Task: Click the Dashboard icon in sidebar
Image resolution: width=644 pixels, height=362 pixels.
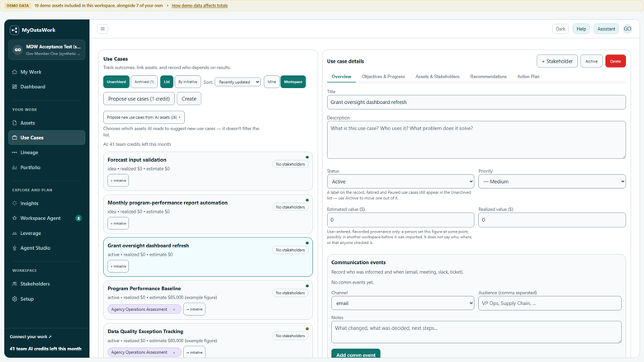Action: [15, 87]
